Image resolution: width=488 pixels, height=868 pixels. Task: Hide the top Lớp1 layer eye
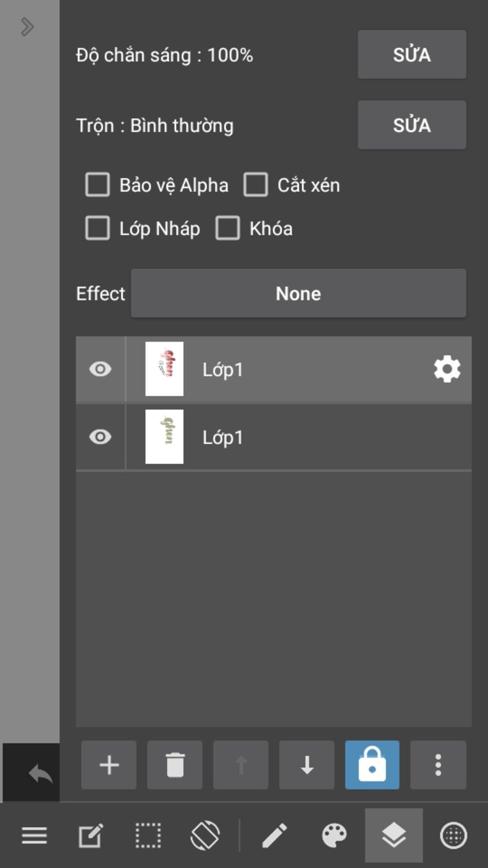pyautogui.click(x=100, y=369)
